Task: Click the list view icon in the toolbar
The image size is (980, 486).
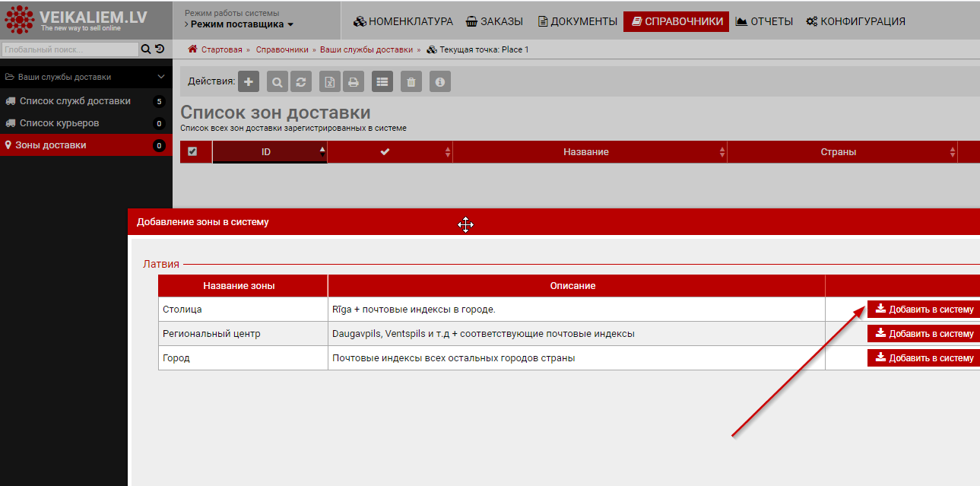Action: tap(382, 82)
